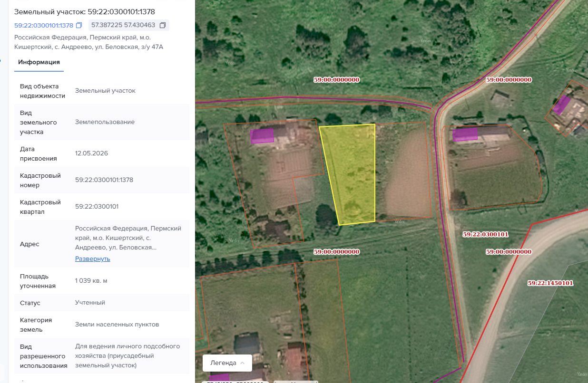
Task: Click the Развернуть link in the address row
Action: click(x=93, y=259)
